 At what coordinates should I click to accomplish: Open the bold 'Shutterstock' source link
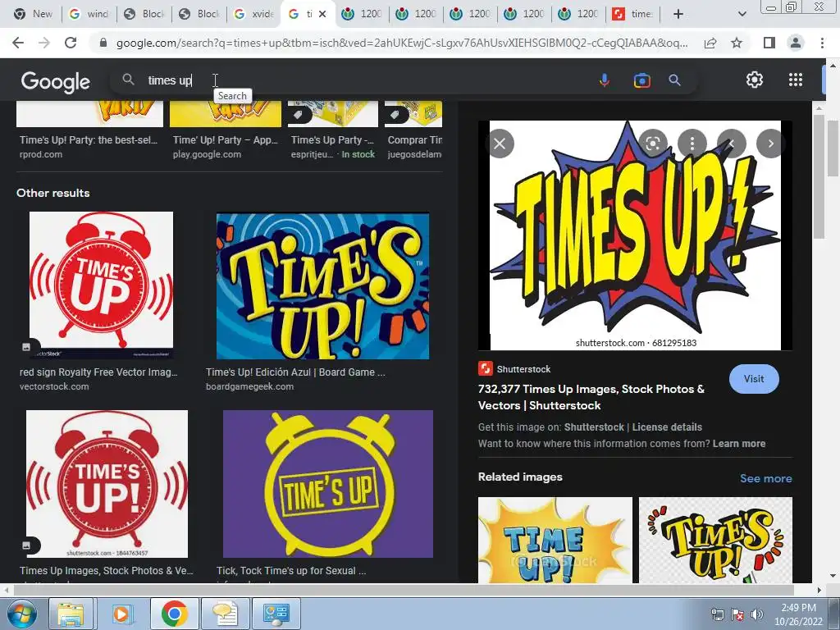[x=594, y=427]
